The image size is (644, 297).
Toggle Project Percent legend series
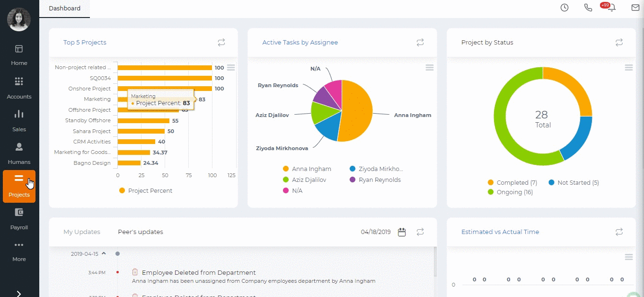[x=146, y=190]
